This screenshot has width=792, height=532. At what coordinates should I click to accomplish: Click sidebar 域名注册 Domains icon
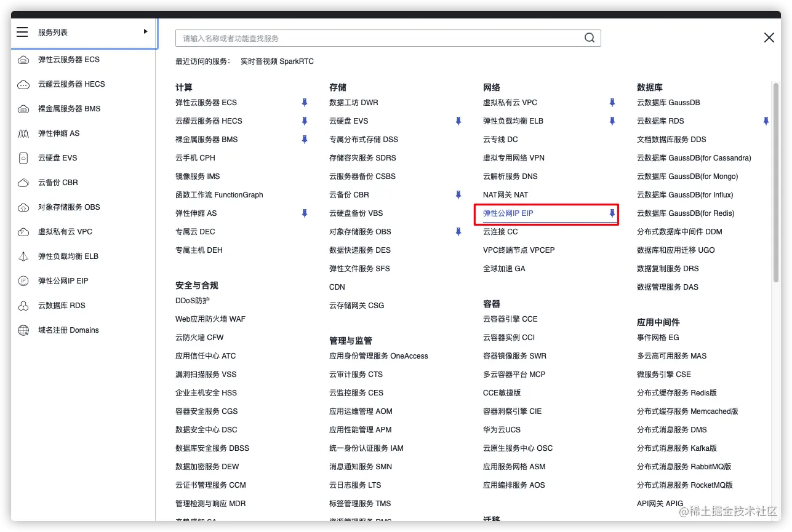click(23, 330)
